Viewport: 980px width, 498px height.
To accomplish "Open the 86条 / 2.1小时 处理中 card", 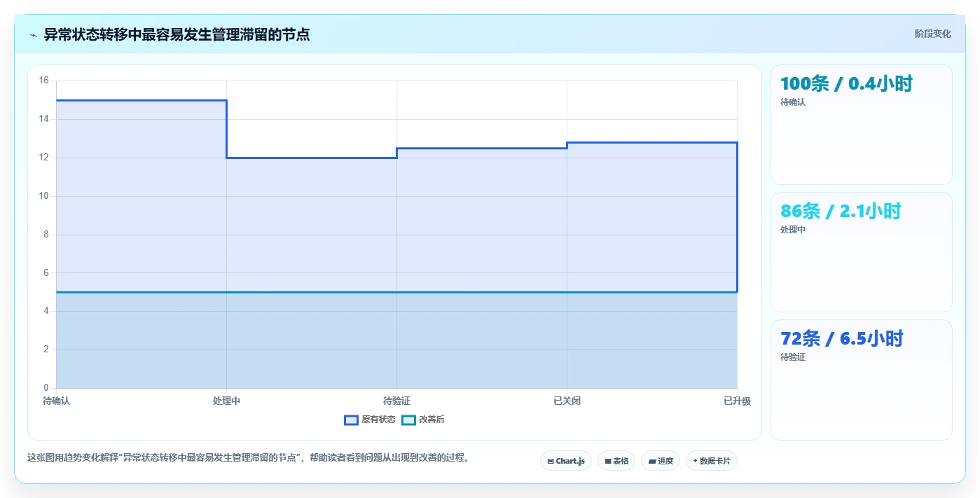I will (x=861, y=252).
